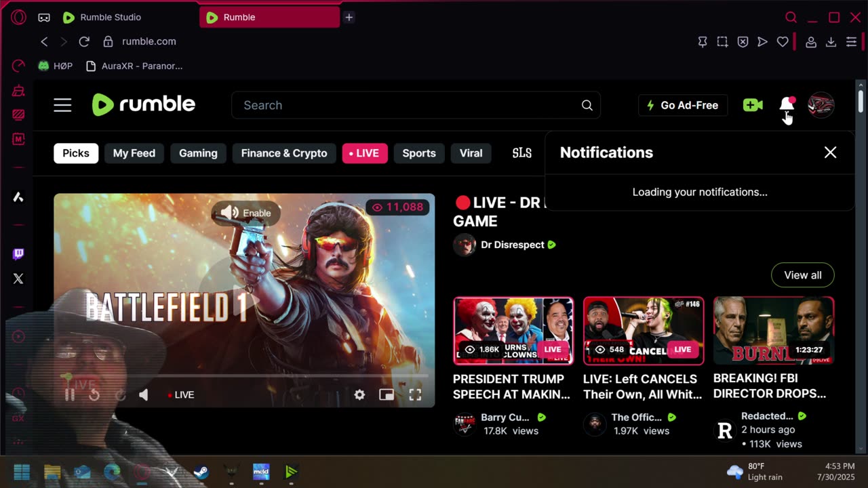Click the search magnifier icon
The width and height of the screenshot is (868, 488).
(x=587, y=105)
